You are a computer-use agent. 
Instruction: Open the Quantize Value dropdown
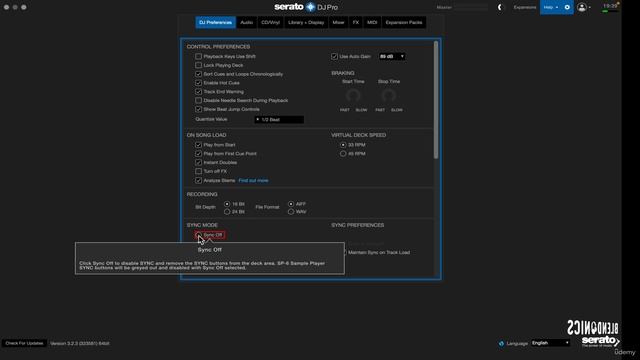click(x=279, y=120)
